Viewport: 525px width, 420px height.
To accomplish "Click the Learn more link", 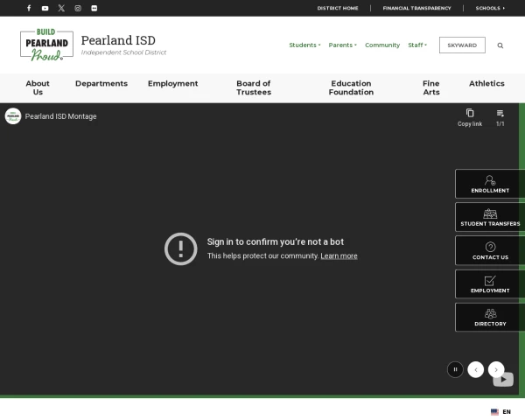I will (x=339, y=256).
